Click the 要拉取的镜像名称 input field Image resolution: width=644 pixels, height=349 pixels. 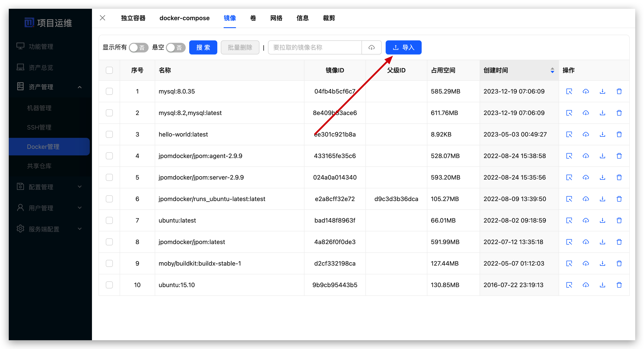(315, 47)
